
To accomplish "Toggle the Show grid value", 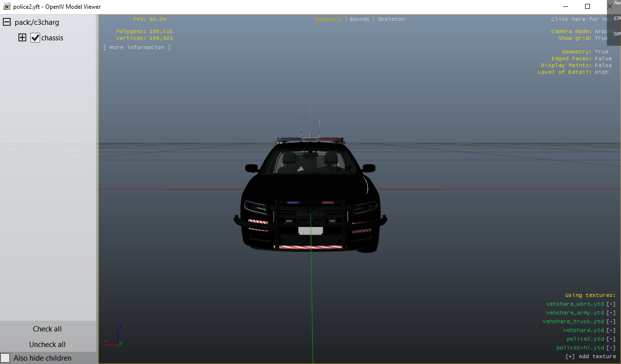I will [x=601, y=38].
